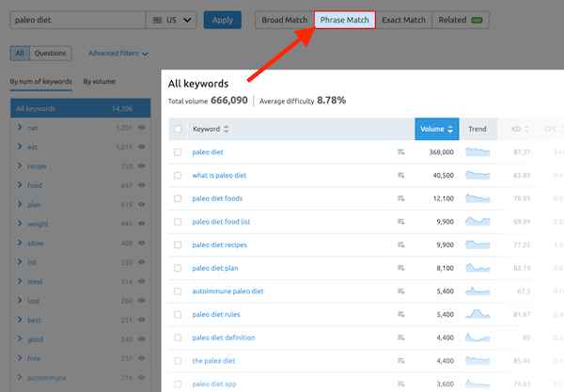Image resolution: width=564 pixels, height=392 pixels.
Task: Check the box for what is paleo diet
Action: 178,175
